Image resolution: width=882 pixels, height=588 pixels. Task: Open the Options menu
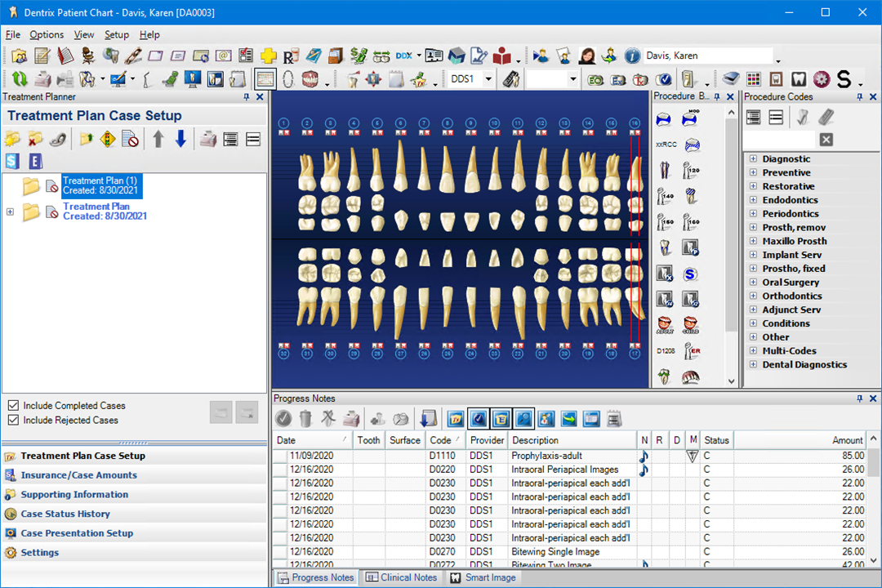click(47, 35)
